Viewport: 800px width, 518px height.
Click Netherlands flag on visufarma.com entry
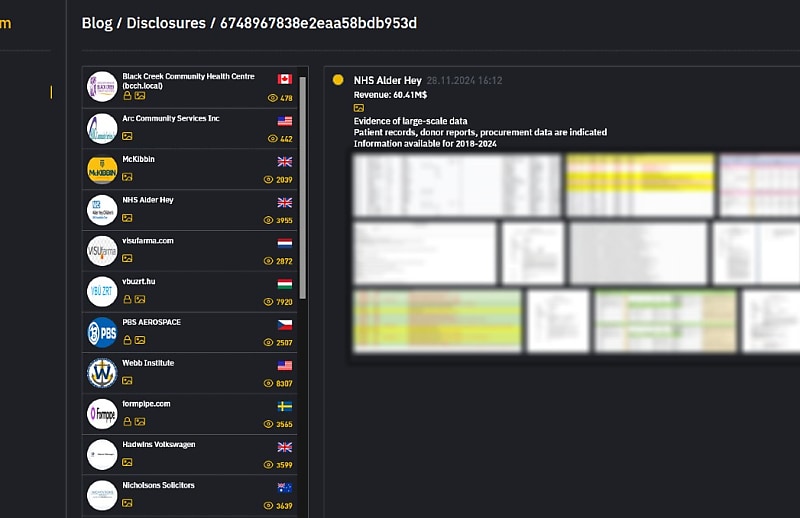point(285,243)
